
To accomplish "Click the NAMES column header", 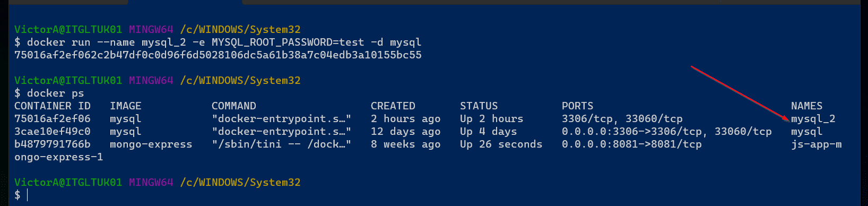I will click(806, 106).
